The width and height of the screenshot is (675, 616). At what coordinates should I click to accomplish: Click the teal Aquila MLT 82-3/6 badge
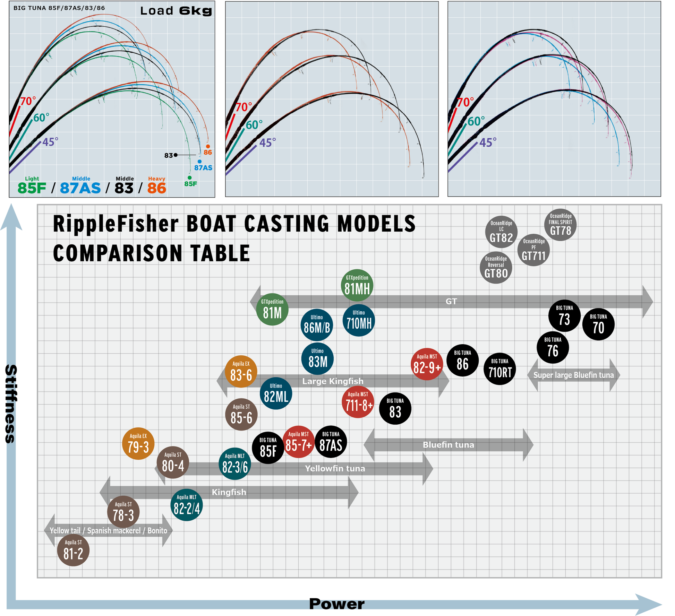[235, 464]
